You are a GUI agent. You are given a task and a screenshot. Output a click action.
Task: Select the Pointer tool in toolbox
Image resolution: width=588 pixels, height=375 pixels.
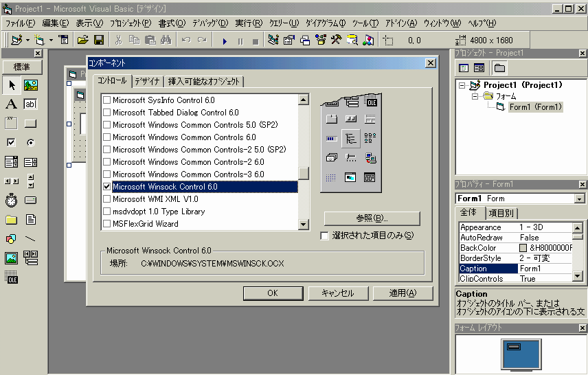pyautogui.click(x=12, y=85)
